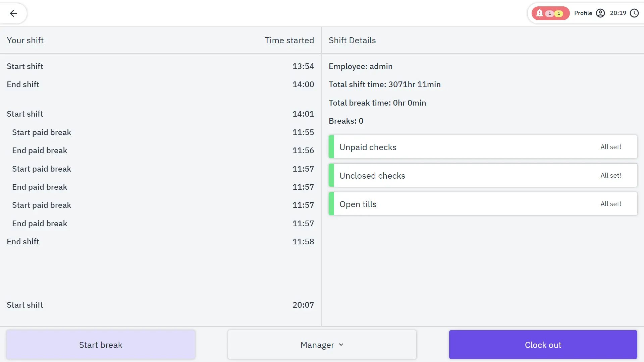Click the back navigation arrow icon
Image resolution: width=644 pixels, height=362 pixels.
pos(13,13)
